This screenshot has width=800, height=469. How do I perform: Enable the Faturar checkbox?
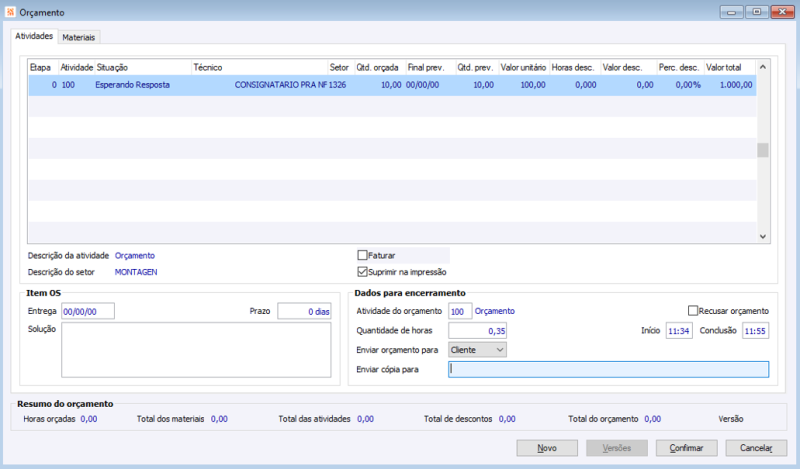click(x=362, y=255)
